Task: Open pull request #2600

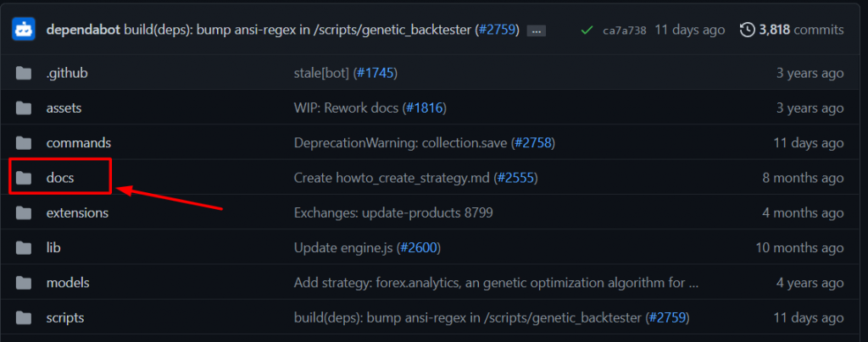Action: [x=419, y=248]
